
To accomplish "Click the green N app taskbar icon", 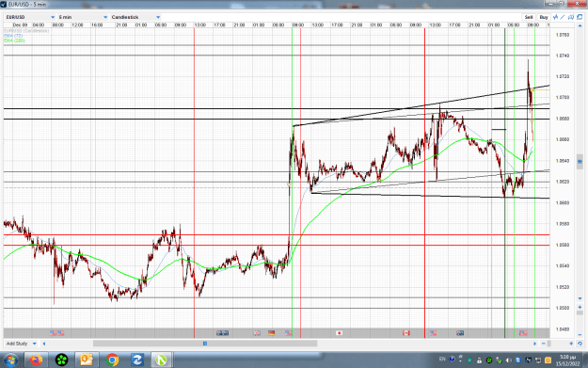I will [x=161, y=360].
